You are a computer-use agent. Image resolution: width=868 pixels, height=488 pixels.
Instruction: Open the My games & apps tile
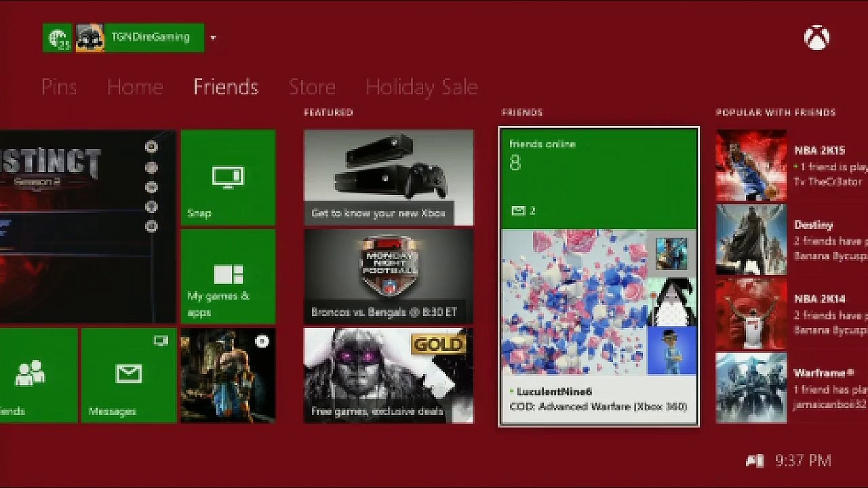[x=228, y=277]
